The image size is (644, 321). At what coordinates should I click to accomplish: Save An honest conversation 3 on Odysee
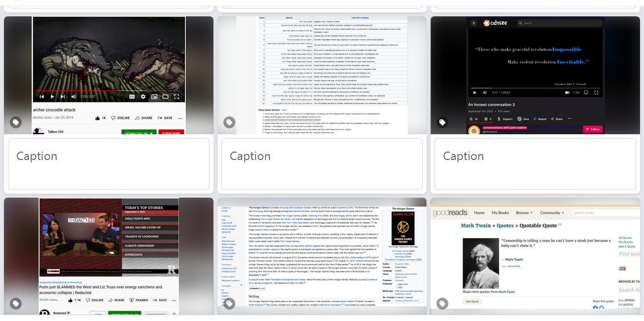[523, 119]
